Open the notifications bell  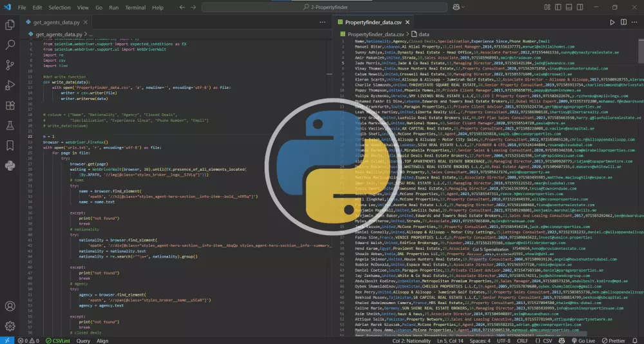(x=636, y=341)
